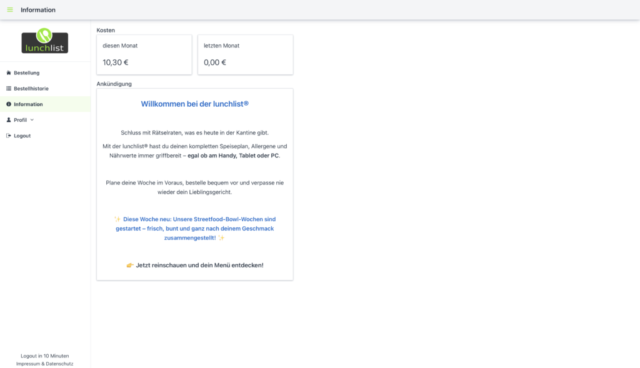
Task: Expand the Profil submenu chevron
Action: (32, 120)
